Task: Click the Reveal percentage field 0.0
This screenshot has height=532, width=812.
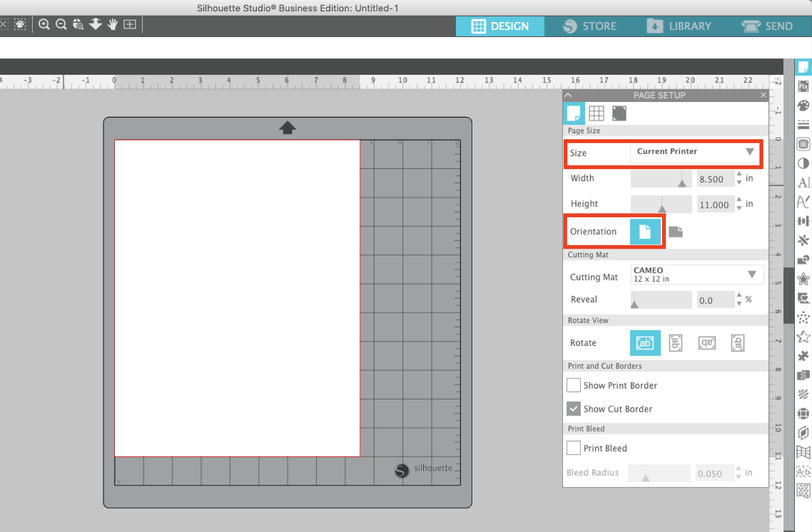Action: click(715, 300)
